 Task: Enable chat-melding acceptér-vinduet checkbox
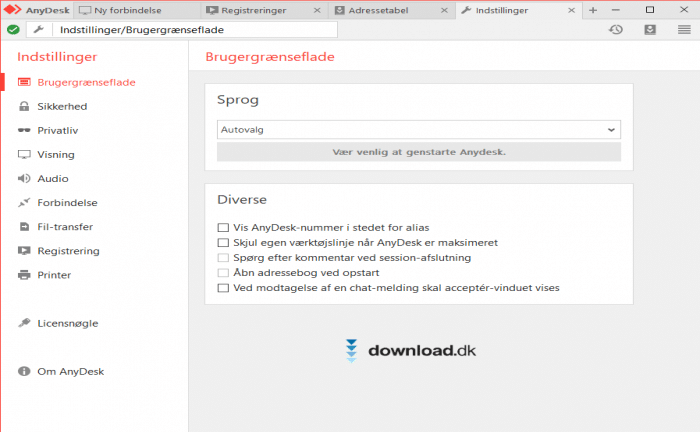[223, 288]
